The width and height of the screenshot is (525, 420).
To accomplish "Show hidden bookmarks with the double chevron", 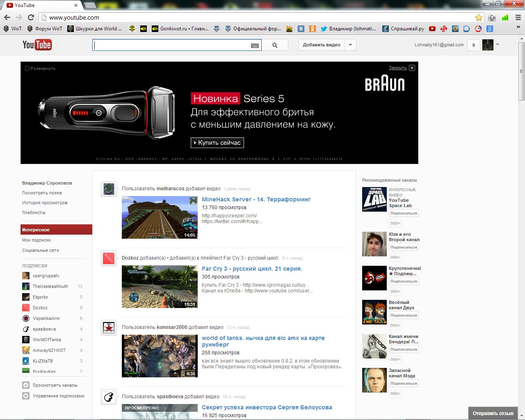I will click(518, 27).
